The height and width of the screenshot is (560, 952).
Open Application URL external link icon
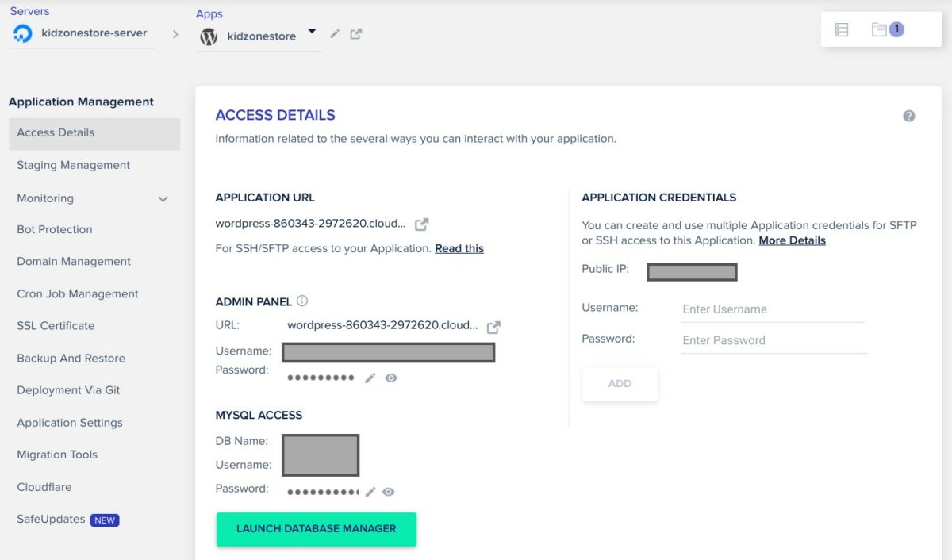click(422, 224)
